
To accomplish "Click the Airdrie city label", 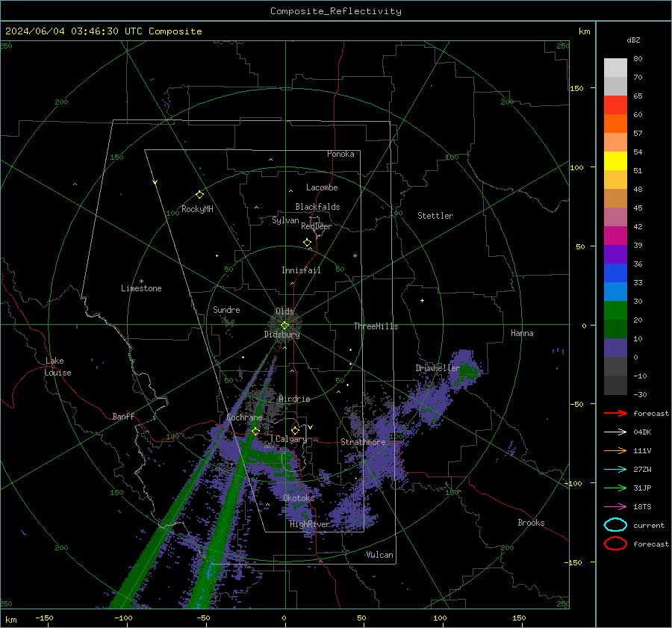I will tap(294, 399).
